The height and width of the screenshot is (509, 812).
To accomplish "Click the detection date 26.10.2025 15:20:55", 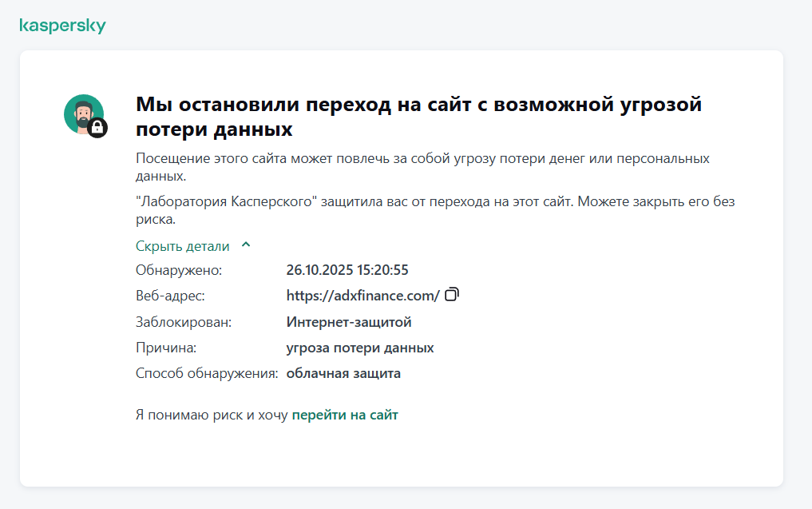I will click(x=347, y=270).
